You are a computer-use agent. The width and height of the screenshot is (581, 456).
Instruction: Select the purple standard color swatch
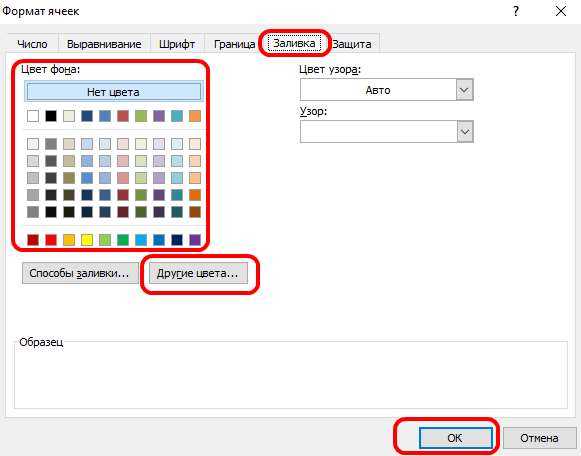pos(195,240)
